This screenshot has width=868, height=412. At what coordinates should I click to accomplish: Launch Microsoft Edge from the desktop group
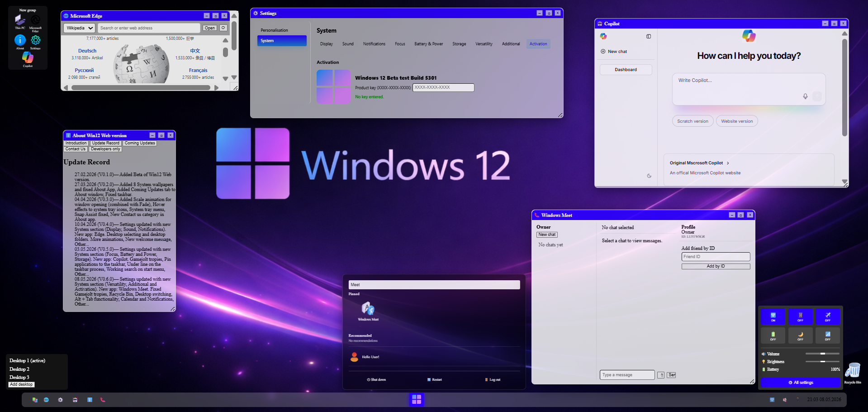35,23
